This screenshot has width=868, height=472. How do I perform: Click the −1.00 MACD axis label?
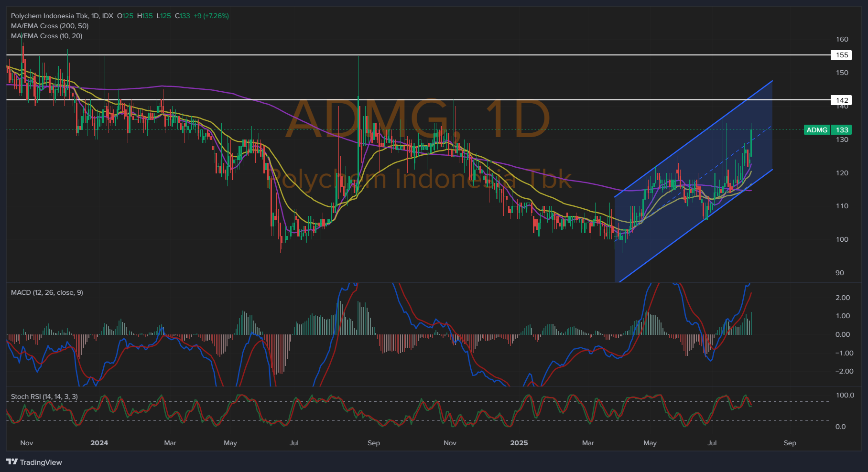coord(844,353)
